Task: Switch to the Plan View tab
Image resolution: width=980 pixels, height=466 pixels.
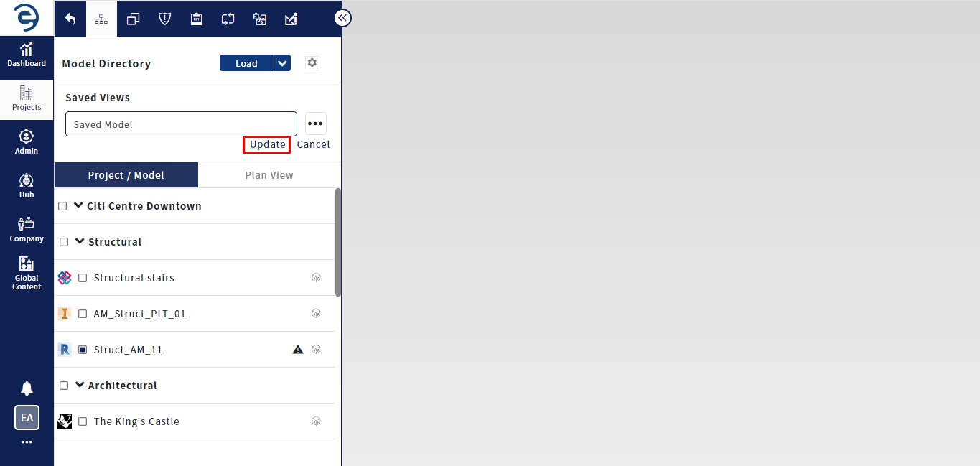Action: point(269,175)
